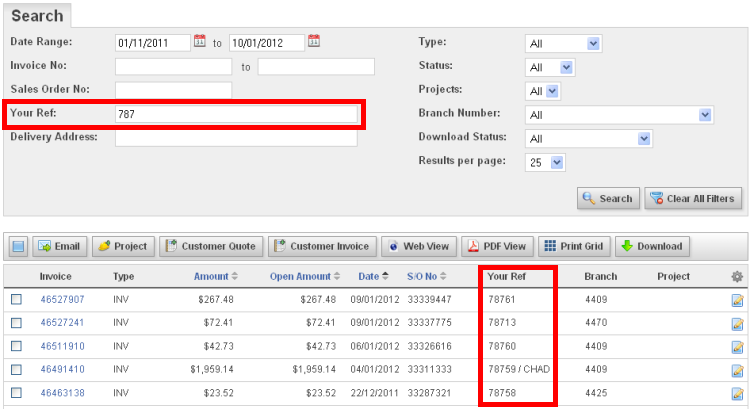Screen dimensions: 750x409
Task: Click Branch value 4425
Action: point(596,393)
